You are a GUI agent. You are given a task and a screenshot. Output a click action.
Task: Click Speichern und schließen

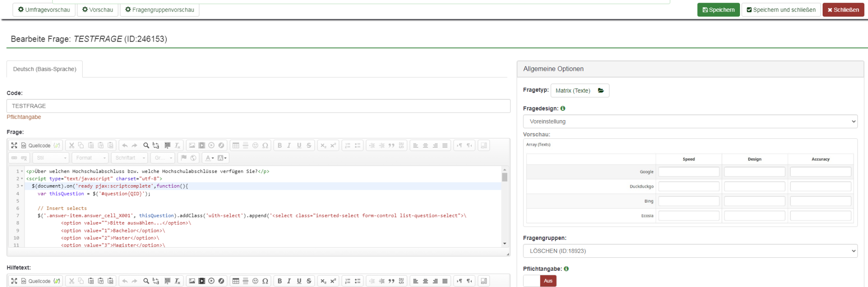click(x=781, y=10)
